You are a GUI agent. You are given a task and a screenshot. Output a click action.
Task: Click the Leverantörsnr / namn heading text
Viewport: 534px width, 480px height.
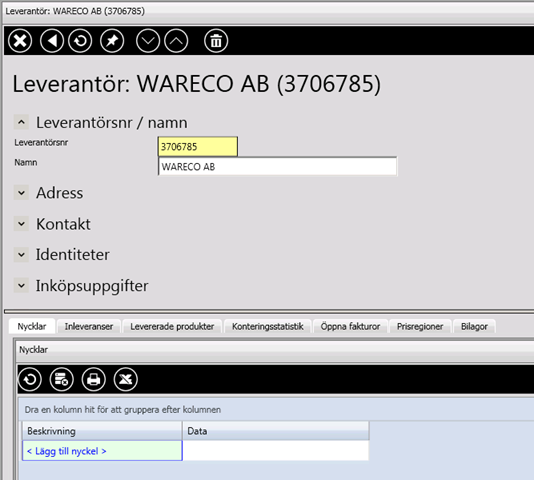tap(112, 122)
